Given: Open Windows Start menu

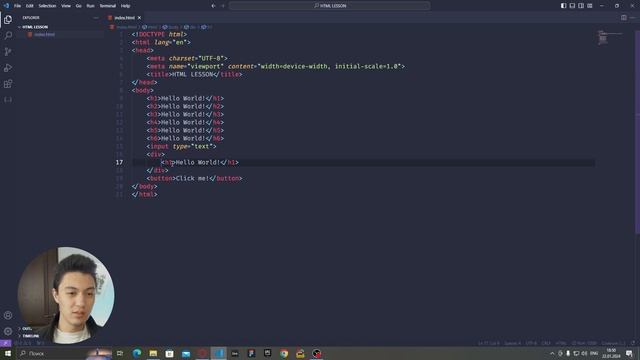Looking at the screenshot, I should coord(7,353).
